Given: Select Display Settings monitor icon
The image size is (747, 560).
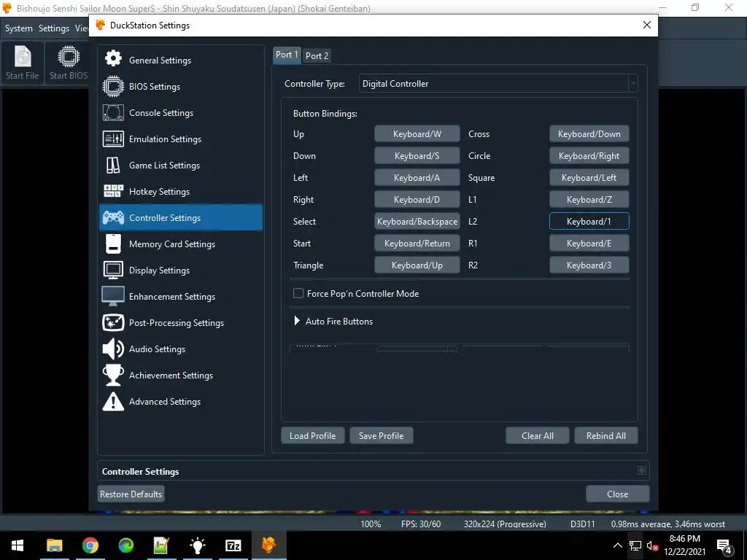Looking at the screenshot, I should 113,270.
